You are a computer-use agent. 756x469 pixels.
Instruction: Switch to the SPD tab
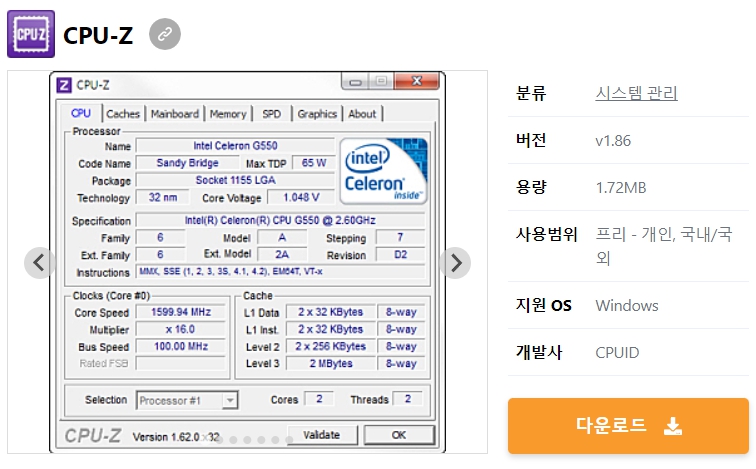pyautogui.click(x=271, y=114)
